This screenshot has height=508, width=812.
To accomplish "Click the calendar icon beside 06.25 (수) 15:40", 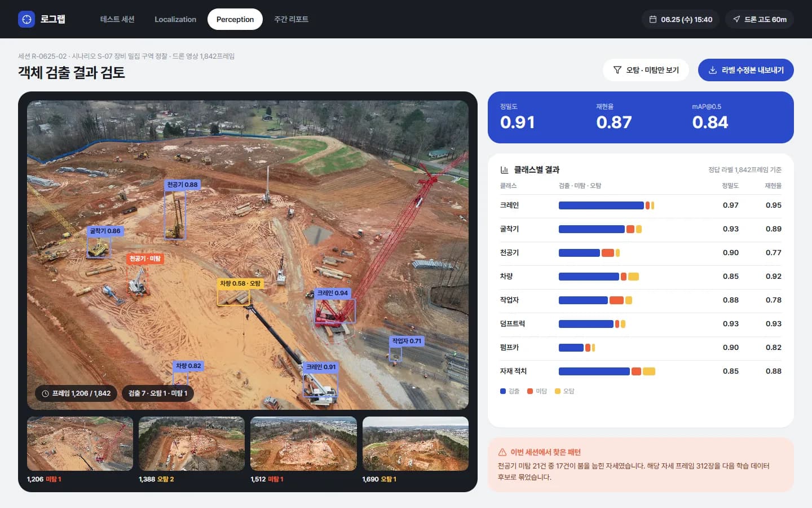I will 653,19.
